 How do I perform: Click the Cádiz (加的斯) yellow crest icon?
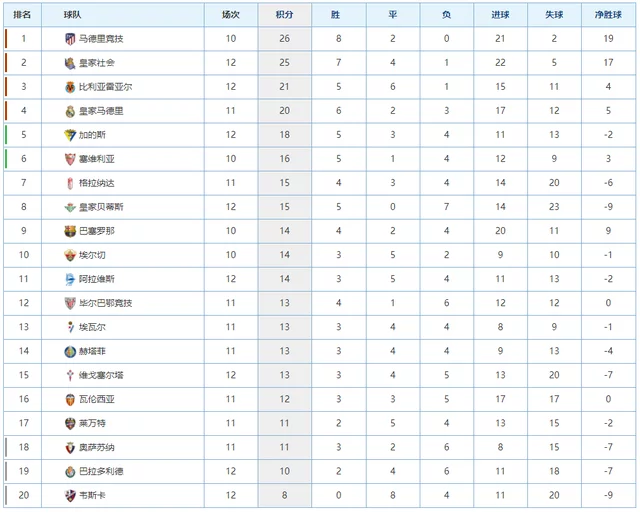point(70,135)
